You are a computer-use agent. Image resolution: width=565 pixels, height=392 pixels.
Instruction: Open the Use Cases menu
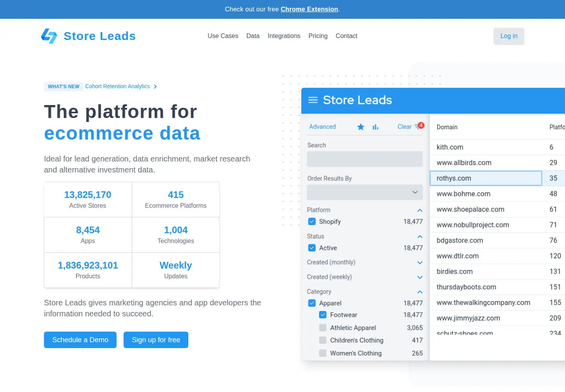click(223, 36)
